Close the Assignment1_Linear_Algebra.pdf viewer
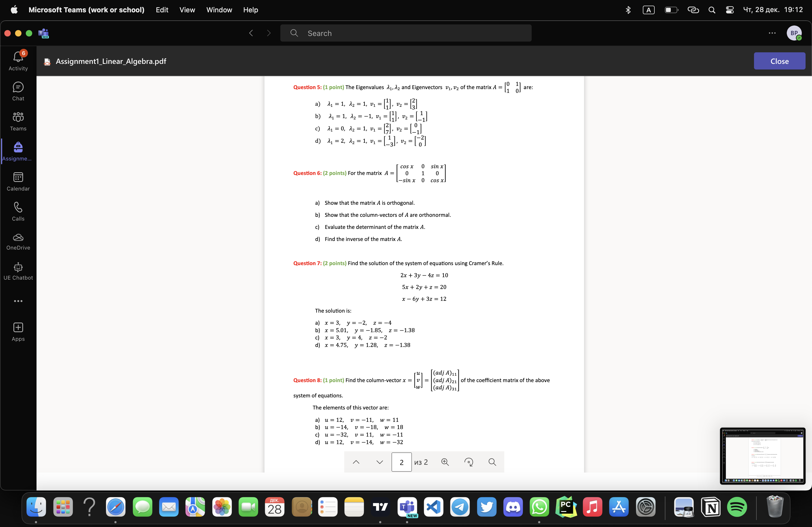This screenshot has width=812, height=527. (780, 61)
